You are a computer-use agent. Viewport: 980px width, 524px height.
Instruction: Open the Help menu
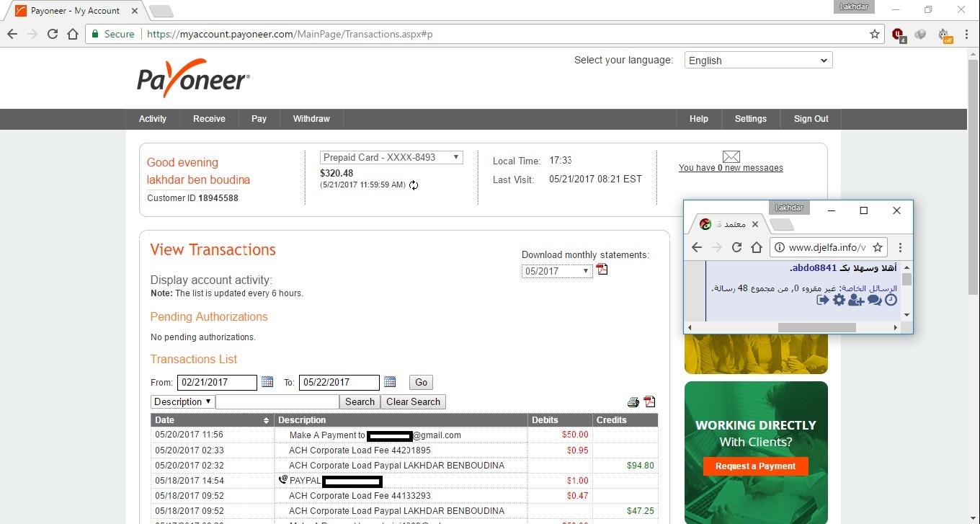699,119
